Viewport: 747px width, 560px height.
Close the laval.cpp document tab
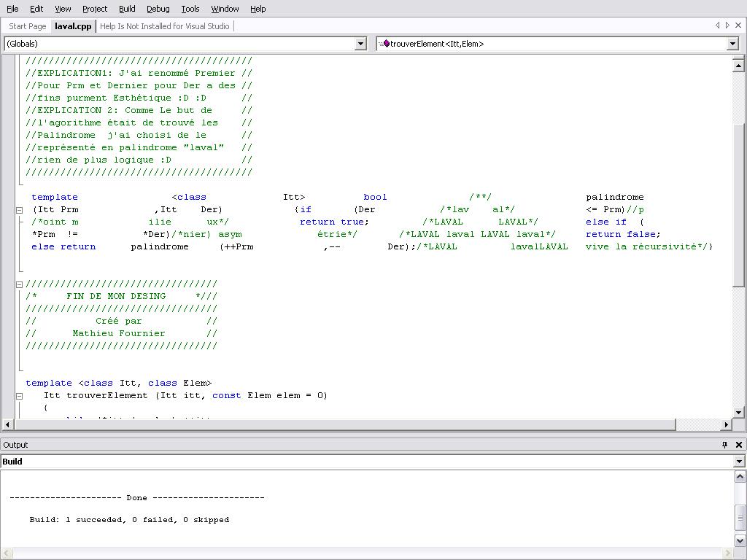738,26
